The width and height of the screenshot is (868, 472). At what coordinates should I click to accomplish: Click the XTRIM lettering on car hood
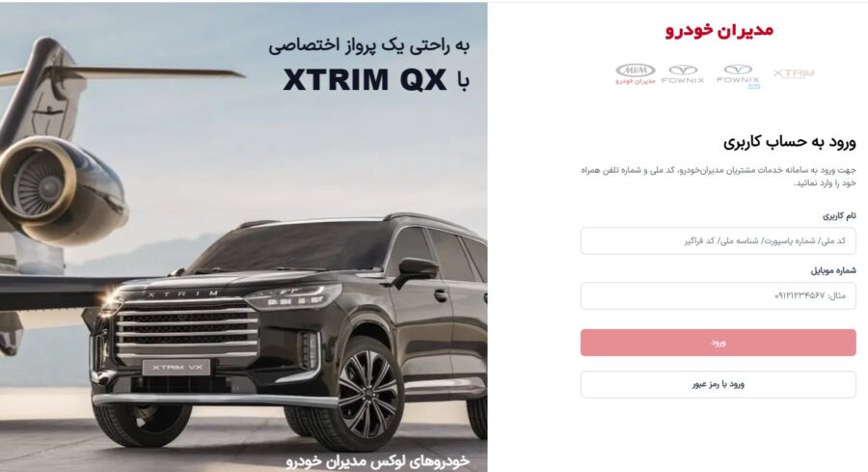click(x=183, y=294)
